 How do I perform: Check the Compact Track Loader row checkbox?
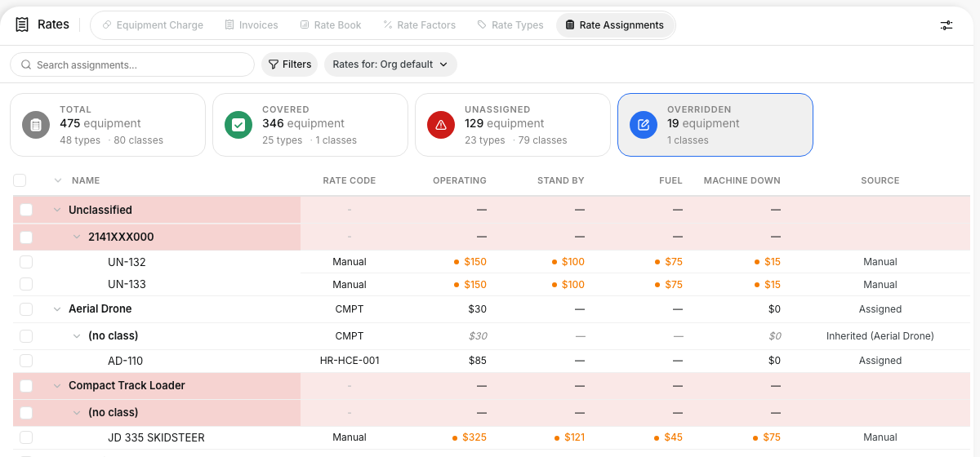26,385
